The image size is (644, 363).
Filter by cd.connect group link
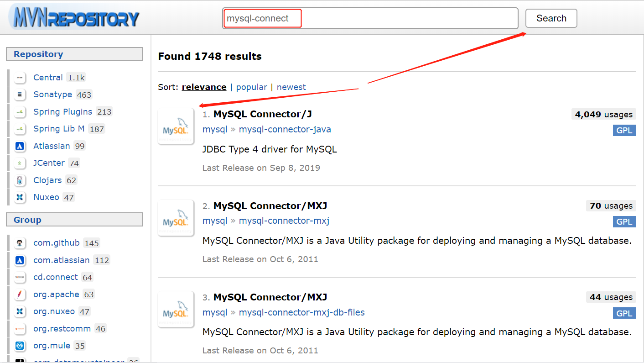click(56, 277)
